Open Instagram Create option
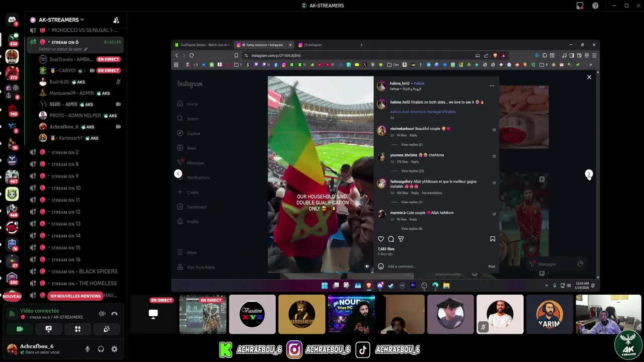This screenshot has width=644, height=362. pyautogui.click(x=188, y=192)
